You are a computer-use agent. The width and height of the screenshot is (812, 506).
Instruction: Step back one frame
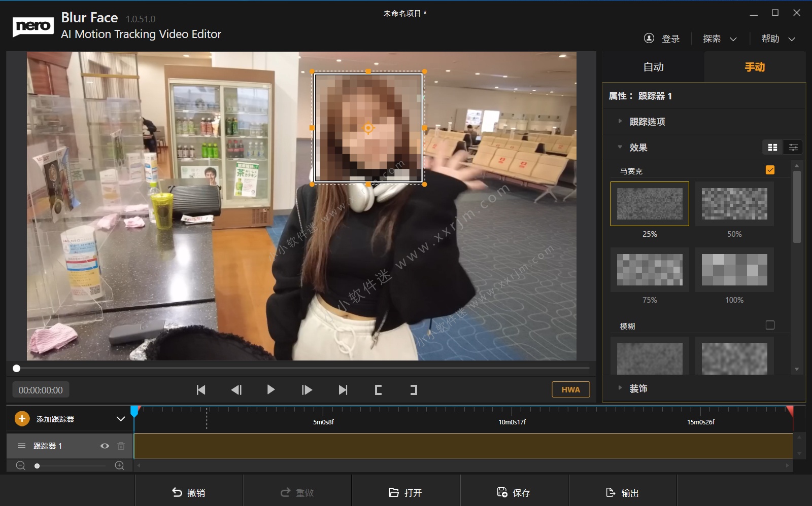(x=236, y=390)
